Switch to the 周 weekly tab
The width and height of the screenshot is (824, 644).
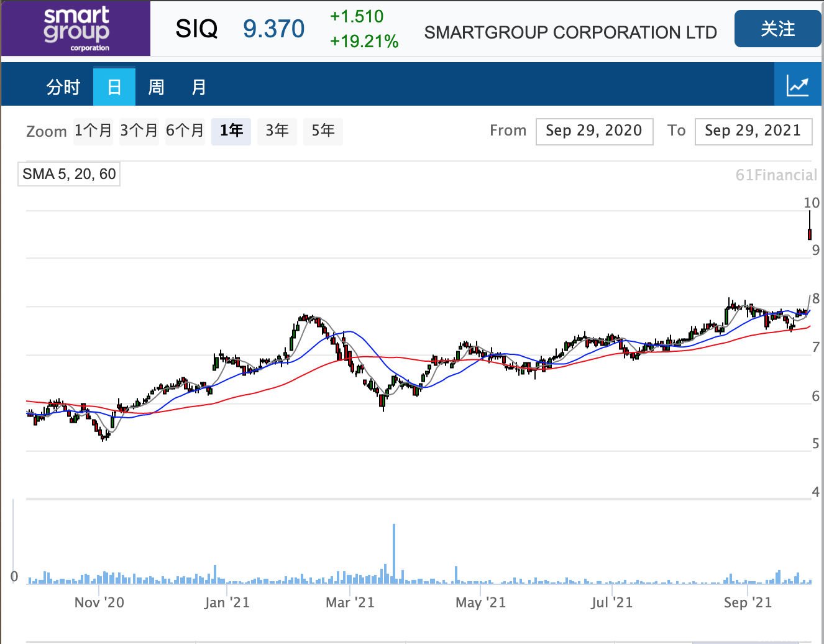coord(156,86)
